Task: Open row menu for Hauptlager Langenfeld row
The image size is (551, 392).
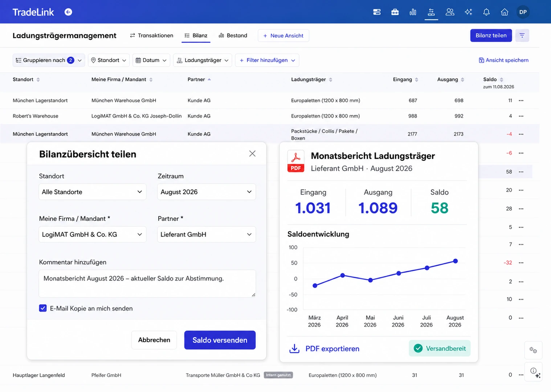Action: pos(521,375)
